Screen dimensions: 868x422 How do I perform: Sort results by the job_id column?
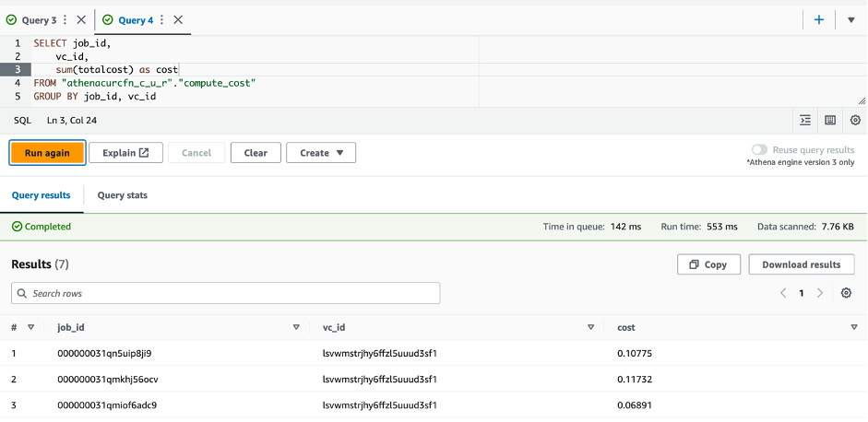(296, 327)
